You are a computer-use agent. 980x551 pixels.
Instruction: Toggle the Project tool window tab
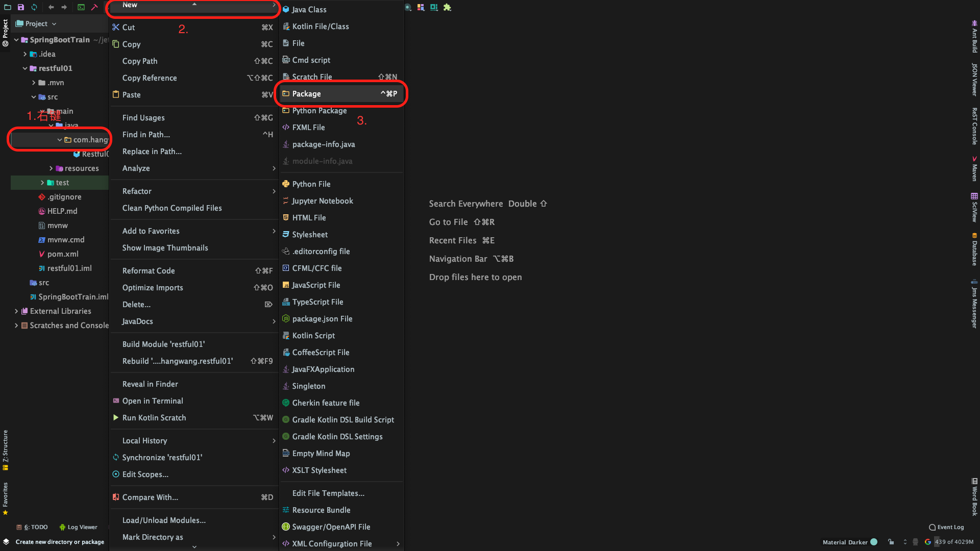click(5, 33)
